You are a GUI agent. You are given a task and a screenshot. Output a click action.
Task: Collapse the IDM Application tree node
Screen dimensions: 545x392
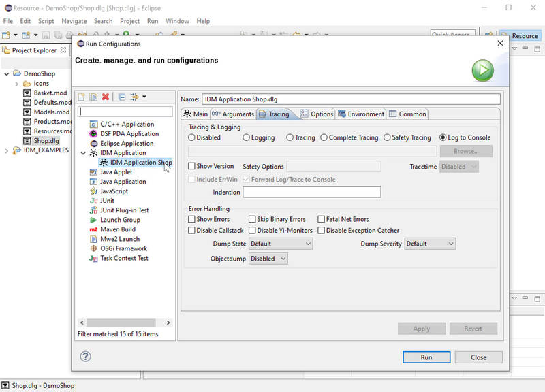pos(83,153)
